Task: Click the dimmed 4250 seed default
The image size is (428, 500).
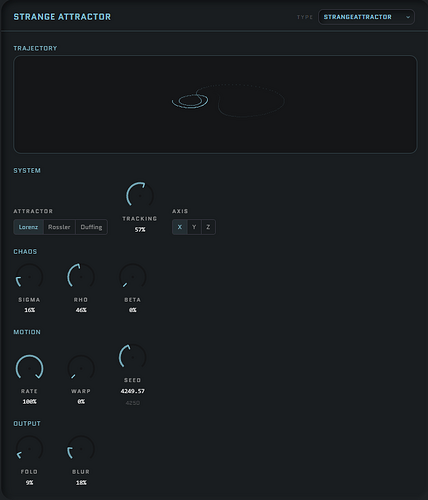Action: click(x=133, y=403)
